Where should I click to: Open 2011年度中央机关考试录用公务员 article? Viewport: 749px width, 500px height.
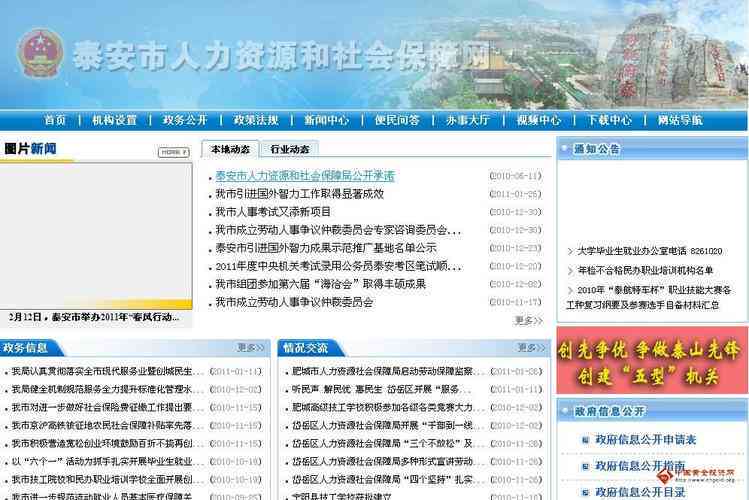[x=338, y=266]
